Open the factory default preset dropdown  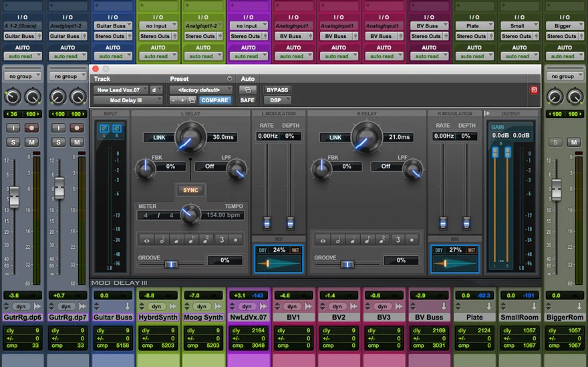(201, 90)
